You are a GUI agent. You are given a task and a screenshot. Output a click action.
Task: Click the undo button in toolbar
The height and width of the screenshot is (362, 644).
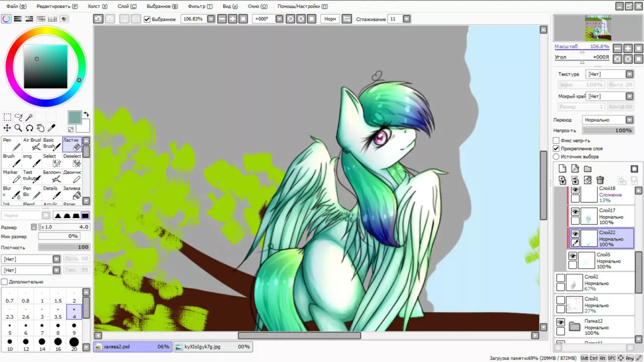click(98, 19)
